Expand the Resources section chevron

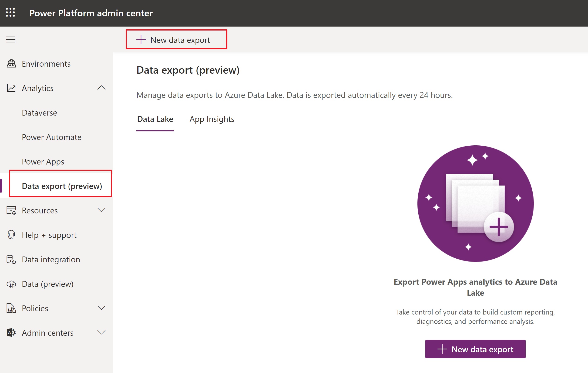(x=101, y=210)
